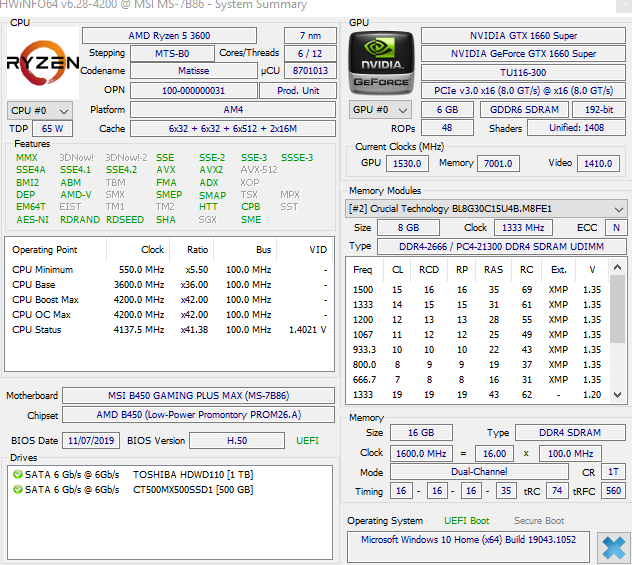Click the AM4 platform field
The height and width of the screenshot is (565, 632).
click(x=233, y=110)
